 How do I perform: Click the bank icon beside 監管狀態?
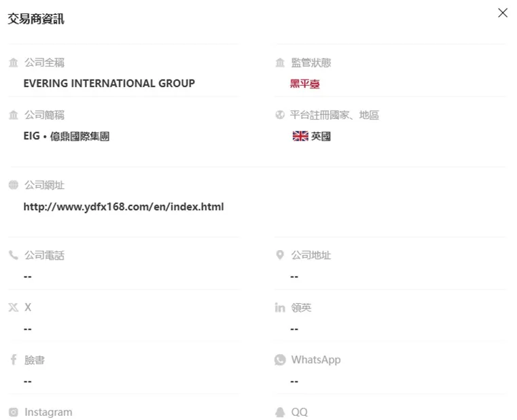[280, 62]
